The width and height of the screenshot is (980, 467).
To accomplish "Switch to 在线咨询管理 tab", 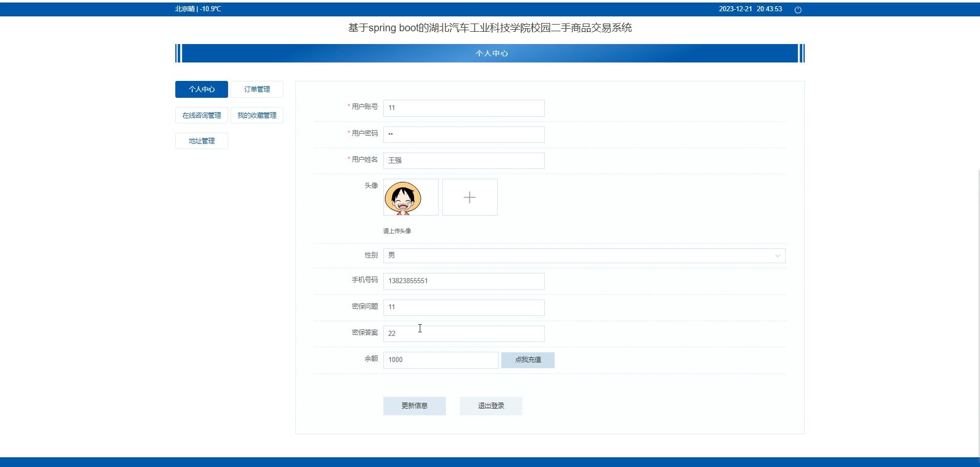I will (201, 115).
